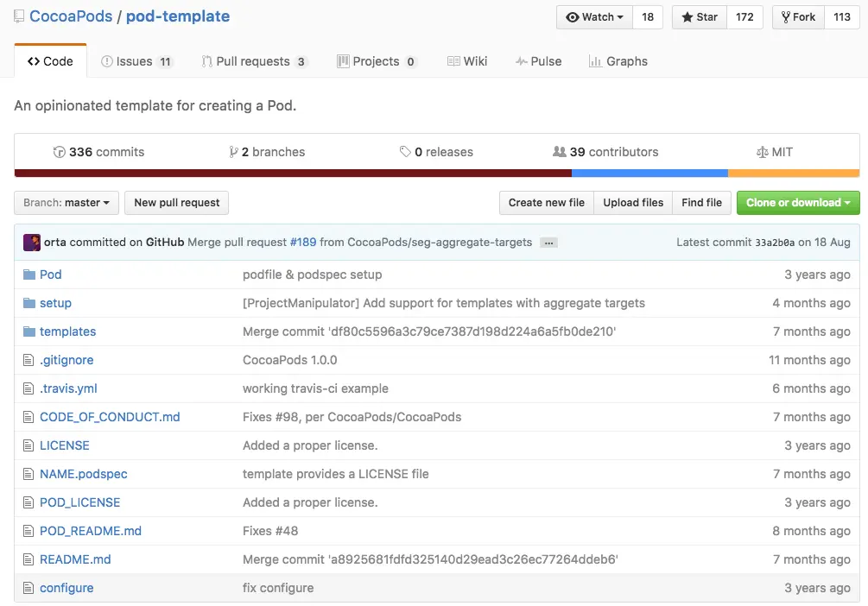Open the Pull requests tab
This screenshot has height=606, width=868.
coord(254,61)
